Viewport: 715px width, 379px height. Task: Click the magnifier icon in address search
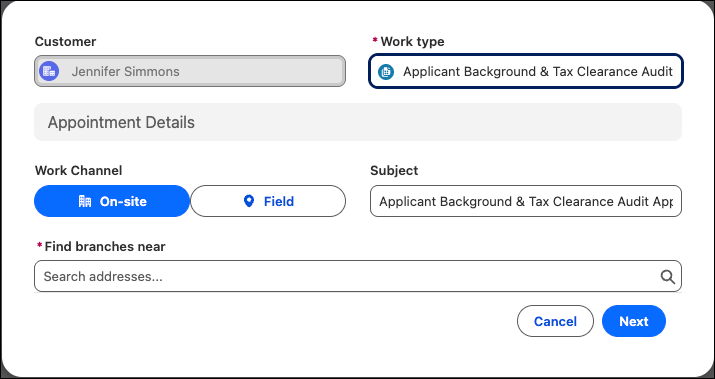(668, 276)
